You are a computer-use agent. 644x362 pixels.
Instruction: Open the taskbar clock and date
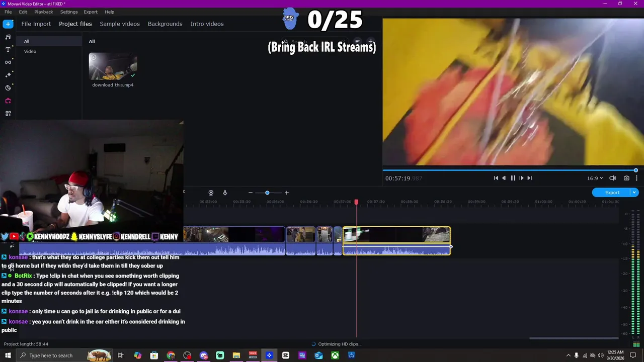(615, 355)
